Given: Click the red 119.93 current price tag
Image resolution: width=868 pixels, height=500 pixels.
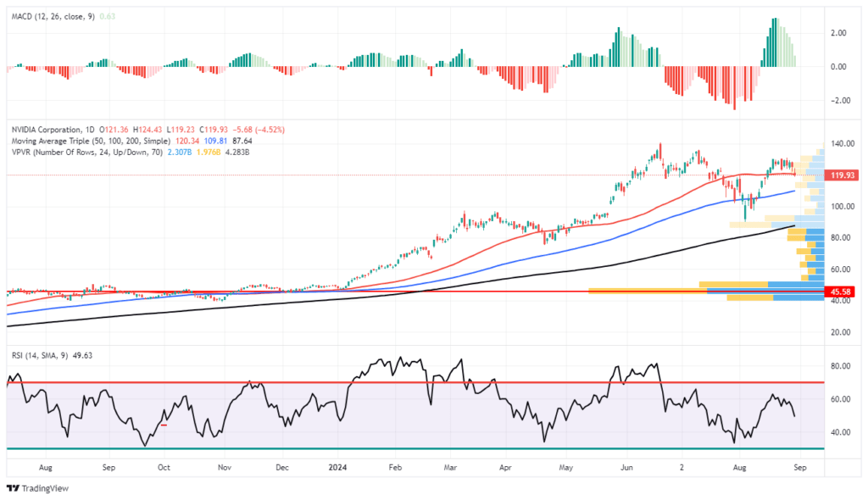Looking at the screenshot, I should [x=840, y=175].
